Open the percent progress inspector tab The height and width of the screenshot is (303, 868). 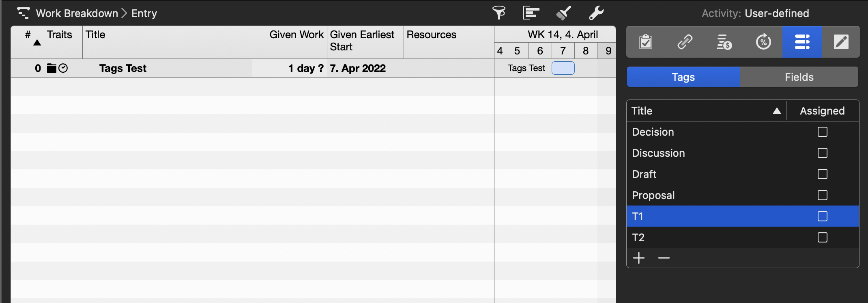[763, 42]
